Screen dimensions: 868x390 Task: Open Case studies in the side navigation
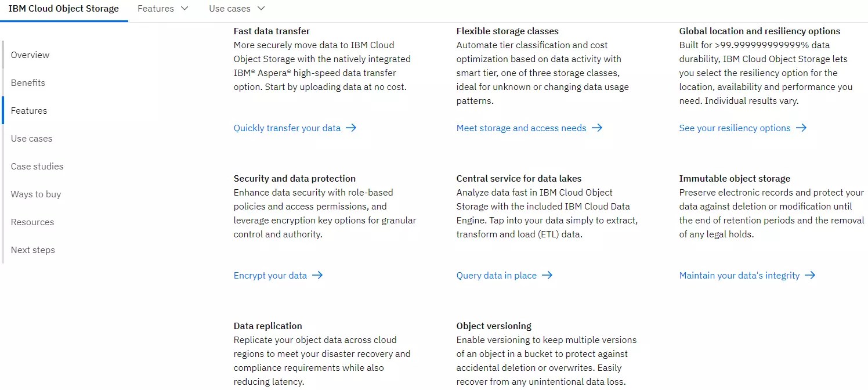click(37, 167)
